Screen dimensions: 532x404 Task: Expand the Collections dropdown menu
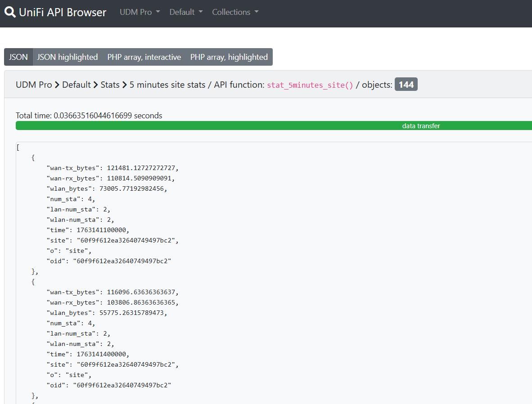click(235, 12)
